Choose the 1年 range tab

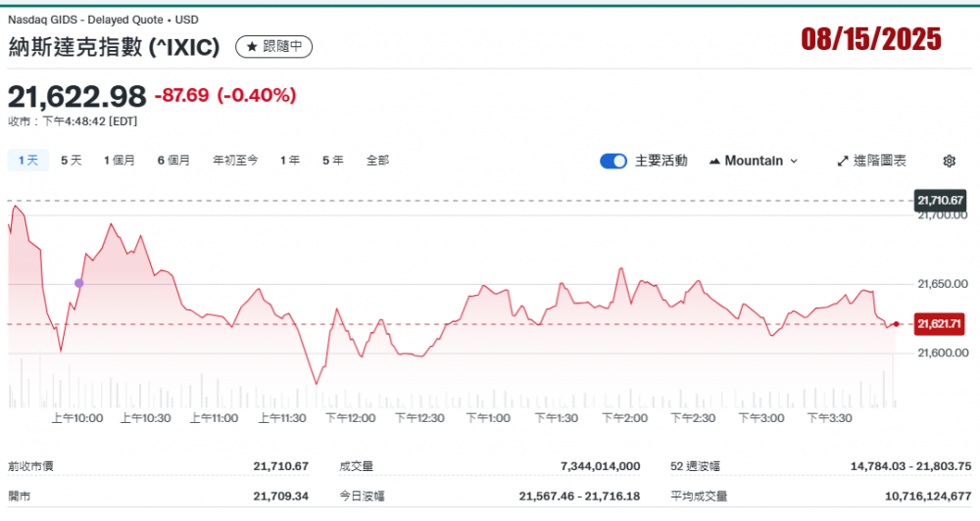point(290,160)
